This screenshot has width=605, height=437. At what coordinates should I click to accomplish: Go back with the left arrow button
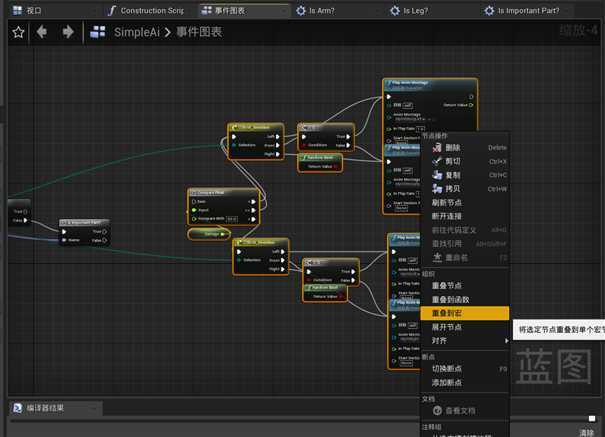pyautogui.click(x=42, y=32)
